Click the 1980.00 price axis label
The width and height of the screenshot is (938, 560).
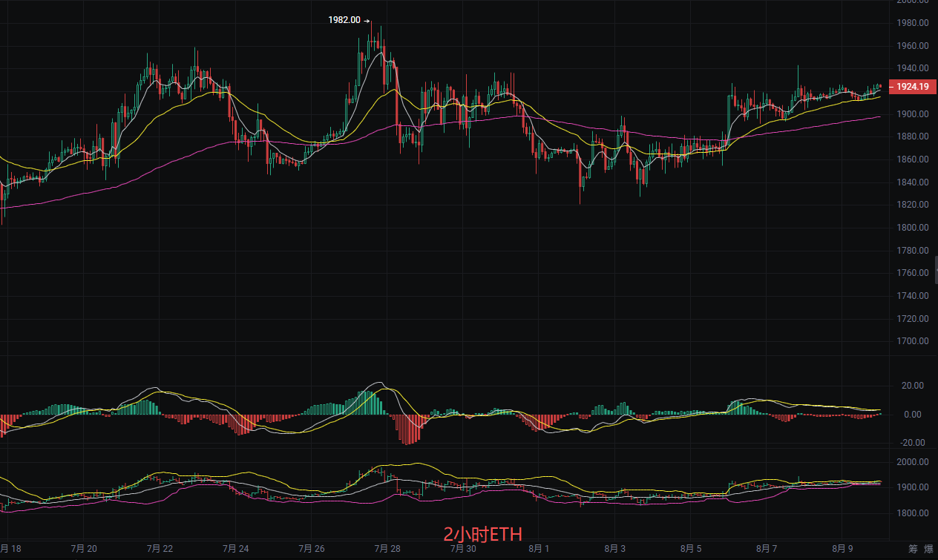point(913,23)
